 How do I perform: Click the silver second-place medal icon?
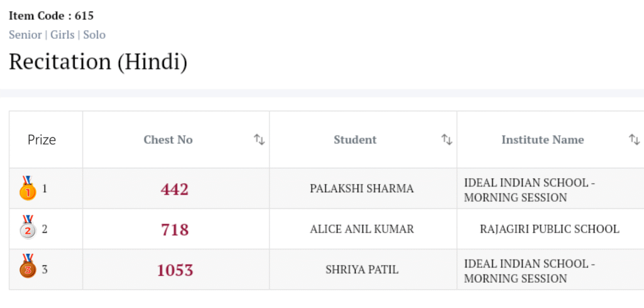tap(28, 229)
